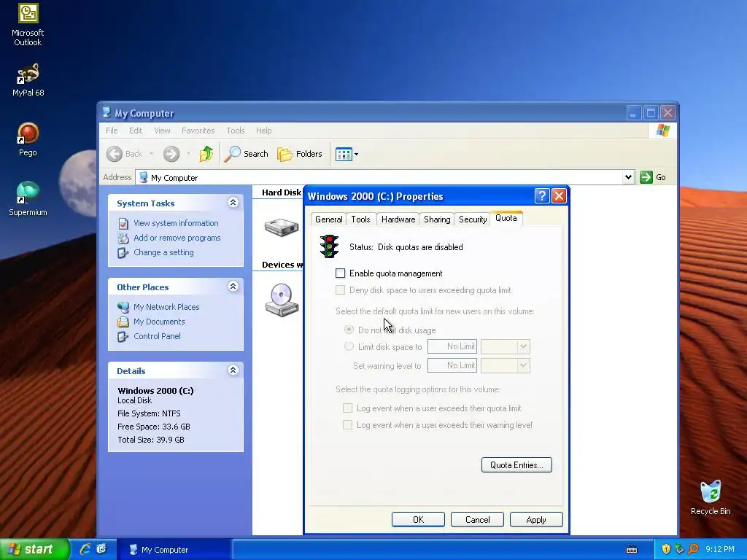
Task: Select the hard disk drive icon
Action: tap(282, 227)
